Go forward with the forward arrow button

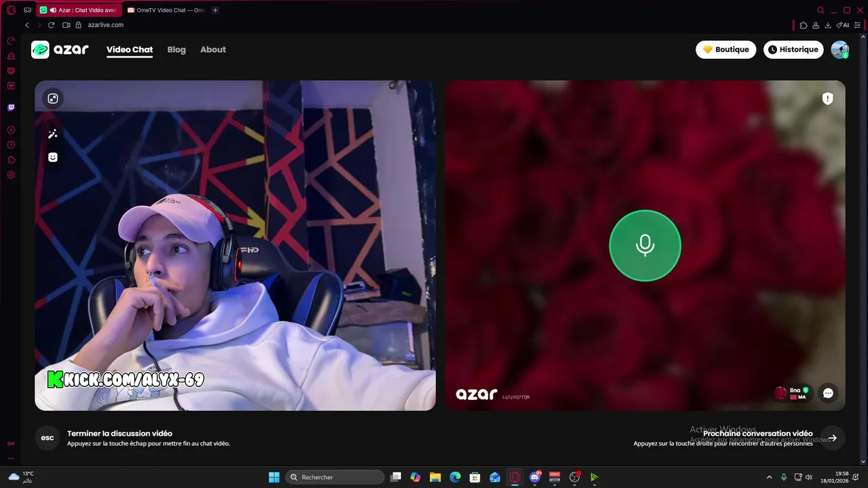(39, 25)
